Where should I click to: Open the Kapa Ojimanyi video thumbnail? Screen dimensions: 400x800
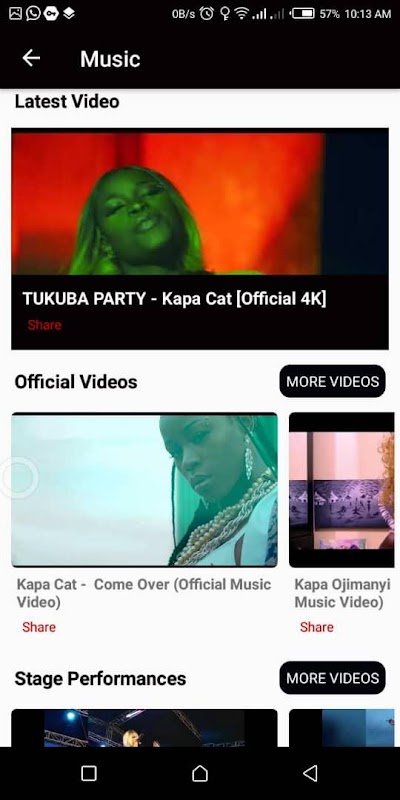pyautogui.click(x=342, y=490)
